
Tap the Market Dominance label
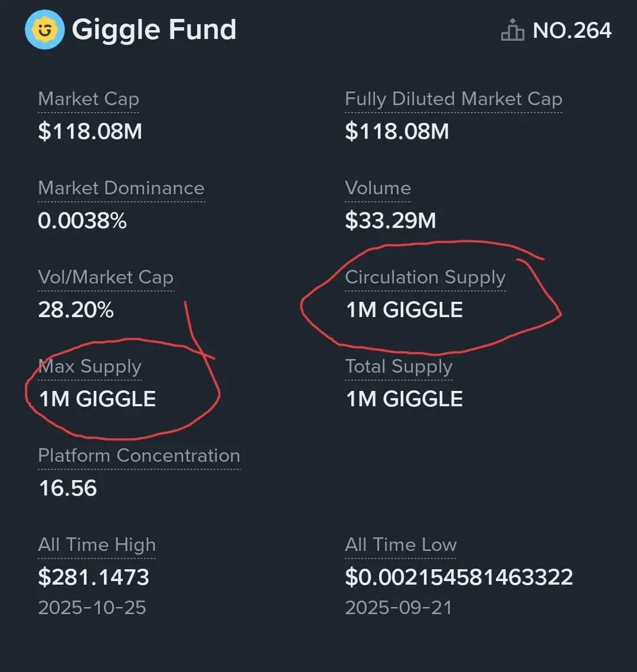(121, 188)
